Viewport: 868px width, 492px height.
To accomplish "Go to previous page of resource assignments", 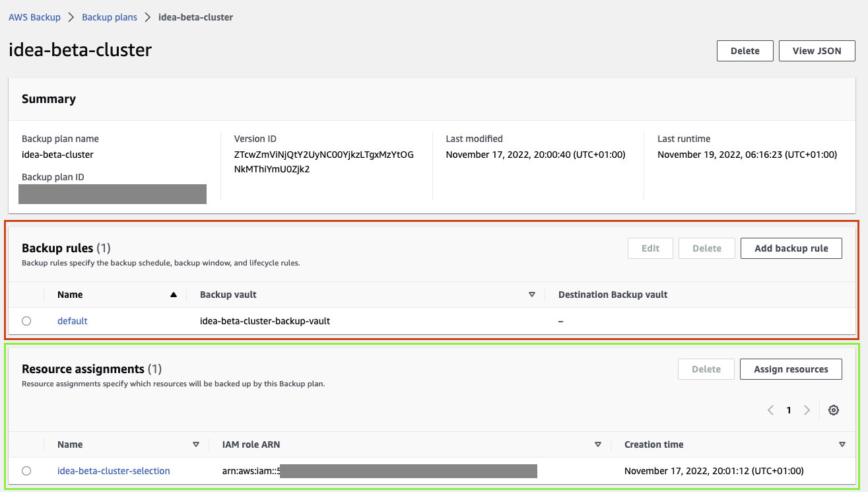I will tap(770, 410).
